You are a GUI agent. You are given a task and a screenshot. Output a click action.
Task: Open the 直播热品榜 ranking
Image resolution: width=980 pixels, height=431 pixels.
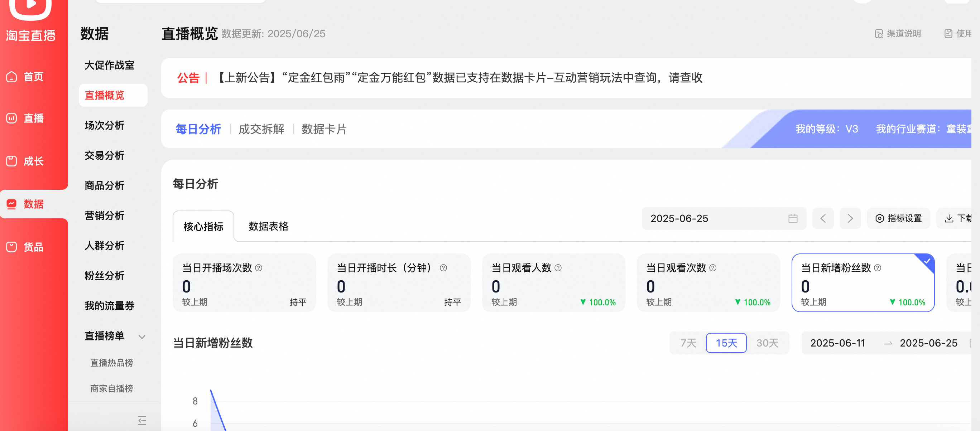pos(111,363)
